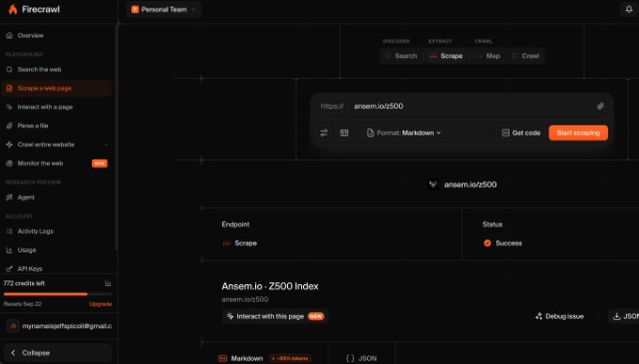Viewport: 639px width, 364px height.
Task: Switch to the Crawl endpoint tab
Action: (526, 56)
